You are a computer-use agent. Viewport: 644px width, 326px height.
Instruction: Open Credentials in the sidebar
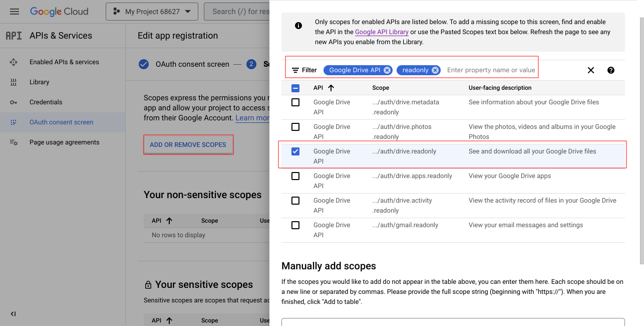pos(46,102)
